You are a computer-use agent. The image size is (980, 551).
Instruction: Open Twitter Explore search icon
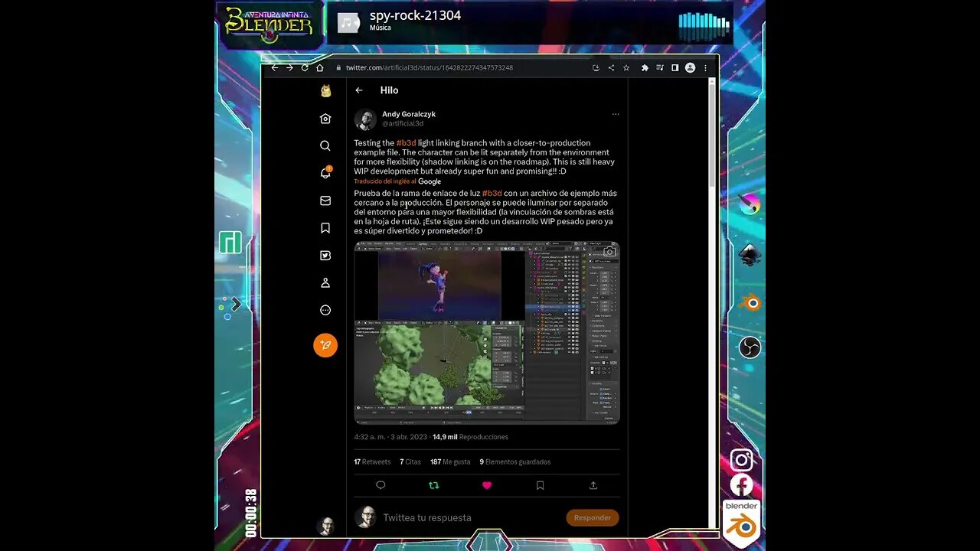(x=325, y=145)
